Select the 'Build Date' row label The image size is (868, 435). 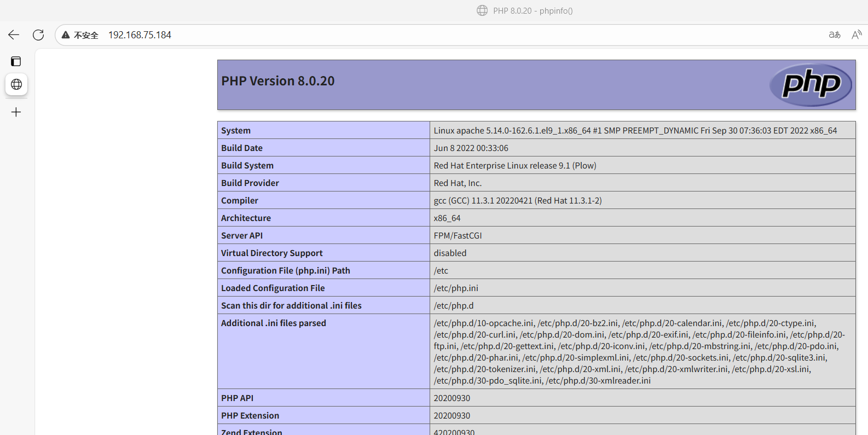click(242, 148)
